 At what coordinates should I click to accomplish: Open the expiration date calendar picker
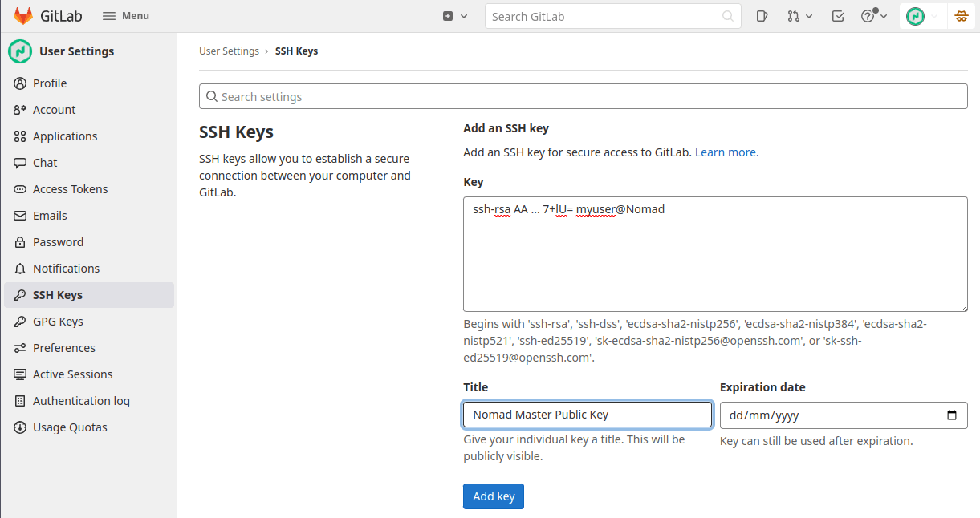point(952,415)
